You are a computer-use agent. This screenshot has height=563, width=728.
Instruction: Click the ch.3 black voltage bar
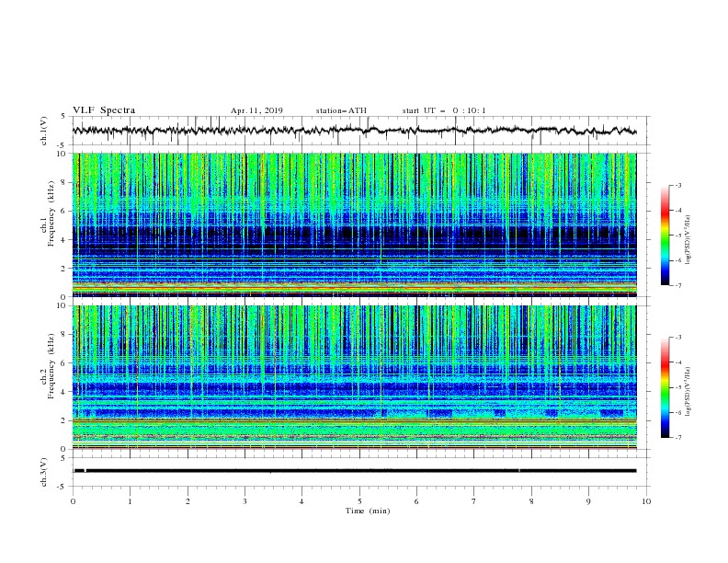pyautogui.click(x=355, y=471)
